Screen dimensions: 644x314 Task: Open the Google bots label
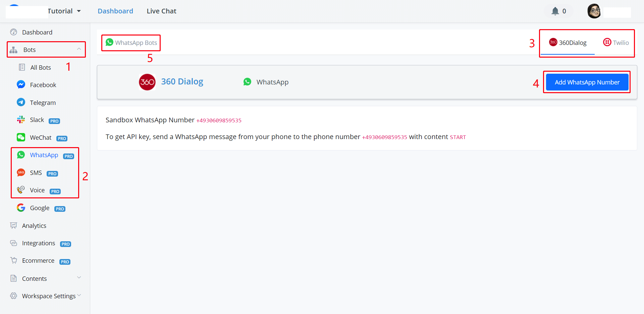point(40,208)
